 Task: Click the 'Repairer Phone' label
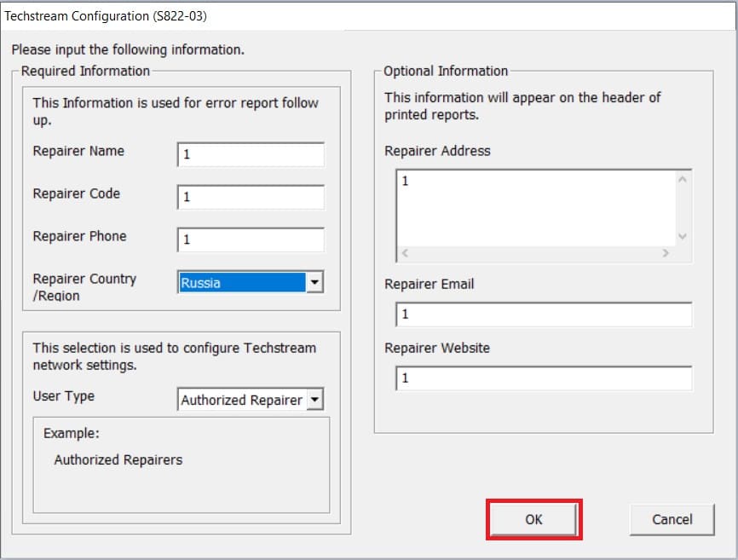(x=79, y=236)
